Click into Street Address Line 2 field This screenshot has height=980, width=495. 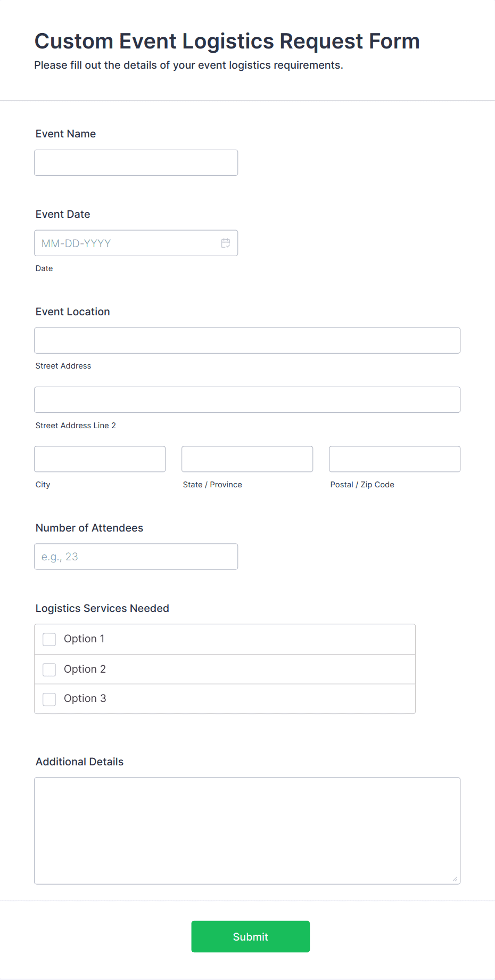pos(247,399)
